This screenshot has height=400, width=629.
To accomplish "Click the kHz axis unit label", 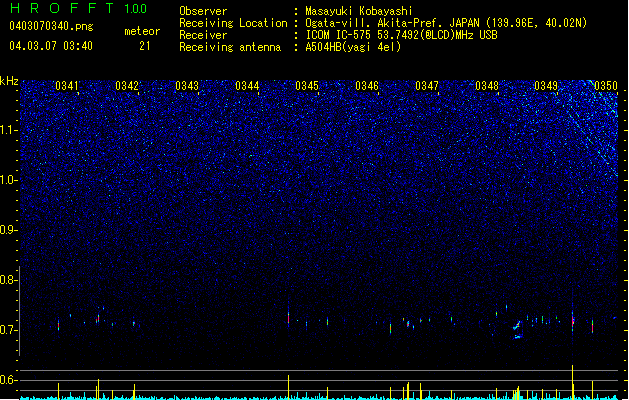I will 9,81.
